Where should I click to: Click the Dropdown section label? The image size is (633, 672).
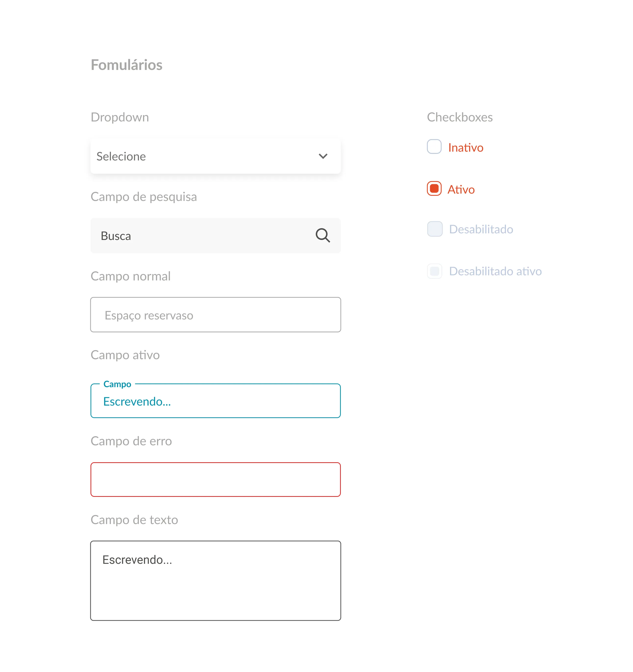tap(120, 117)
